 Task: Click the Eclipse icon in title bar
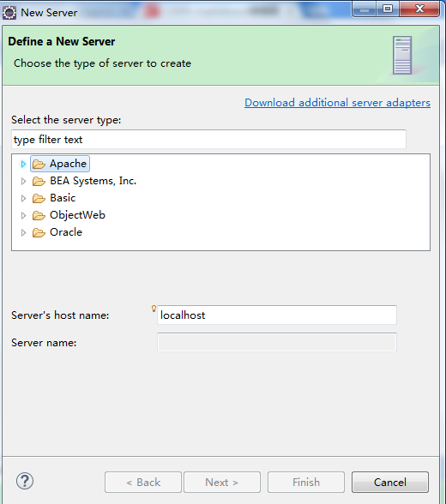point(9,13)
